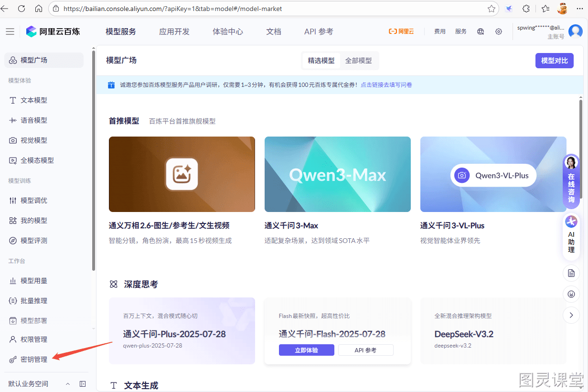Open language globe icon in header
Viewport: 588px width, 392px height.
[481, 32]
